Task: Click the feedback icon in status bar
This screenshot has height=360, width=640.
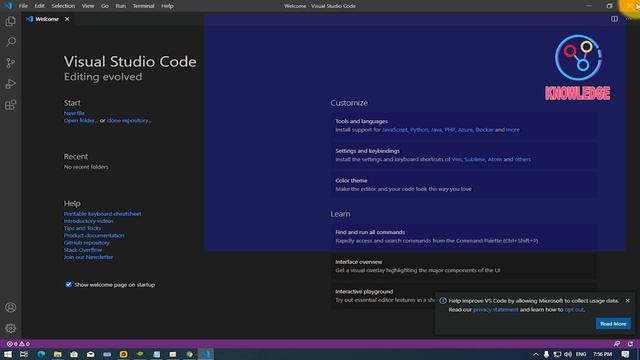Action: click(x=617, y=344)
